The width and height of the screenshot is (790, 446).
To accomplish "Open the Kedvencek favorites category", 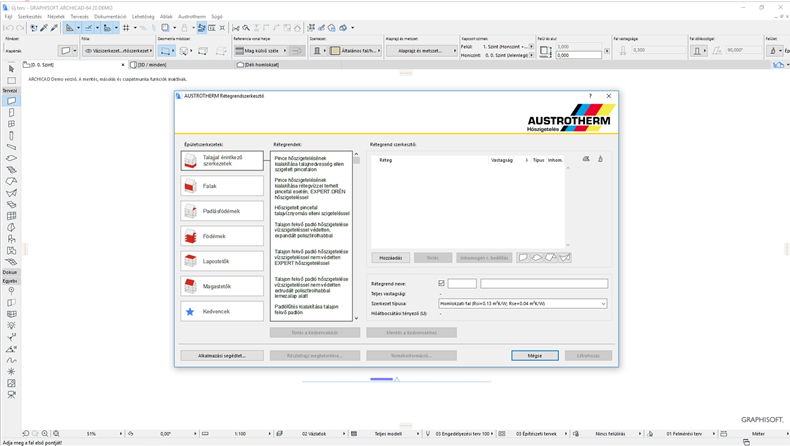I will point(222,311).
